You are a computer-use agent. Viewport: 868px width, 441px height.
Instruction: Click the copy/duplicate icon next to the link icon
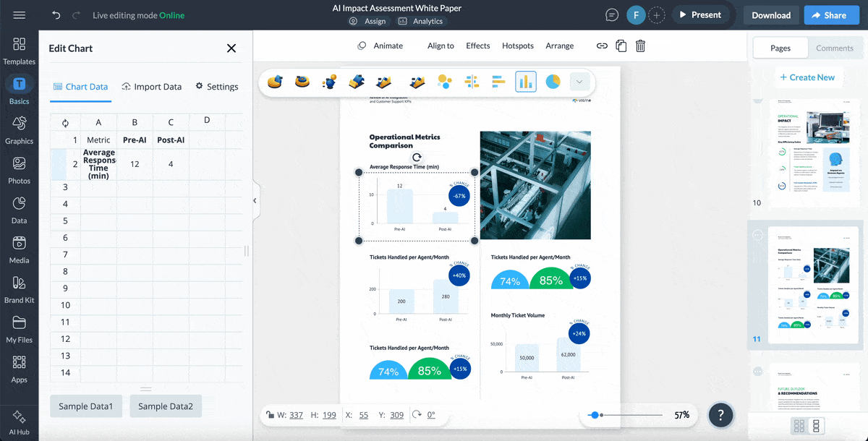click(621, 46)
